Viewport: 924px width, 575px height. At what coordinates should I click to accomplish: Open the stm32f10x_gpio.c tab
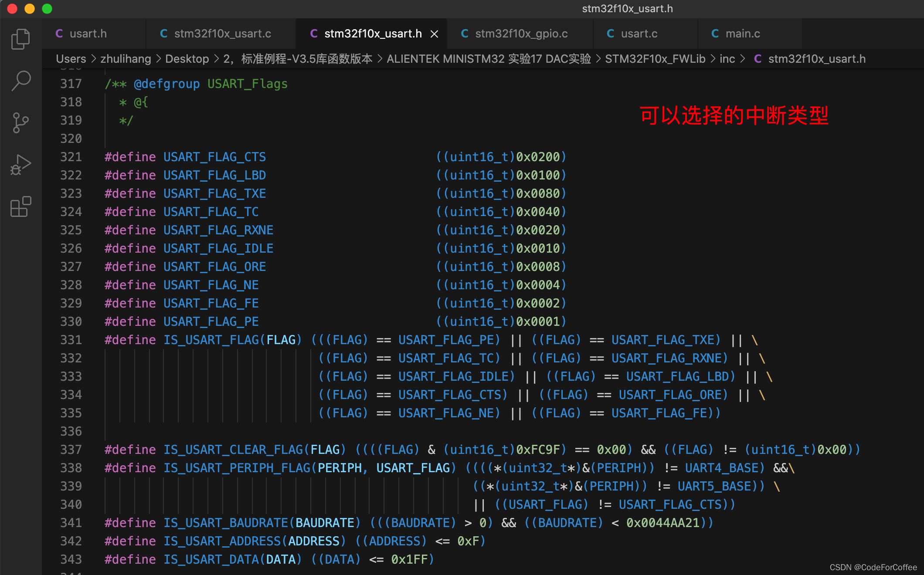tap(521, 34)
